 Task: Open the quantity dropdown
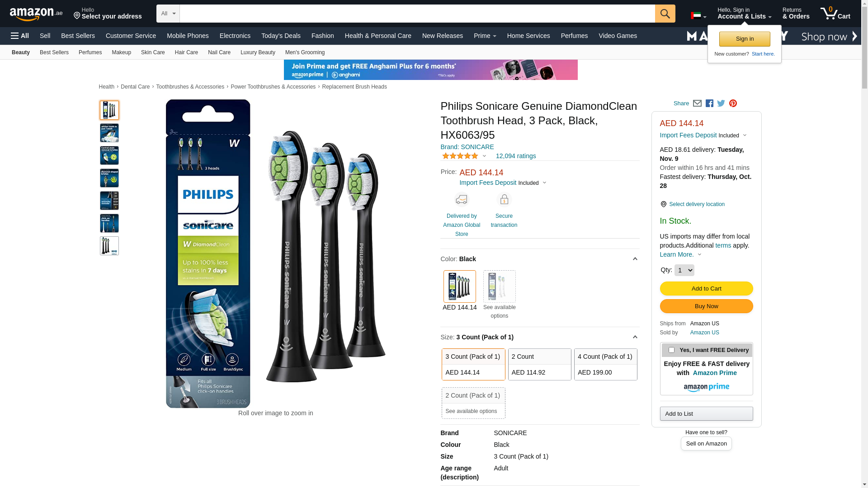coord(684,270)
